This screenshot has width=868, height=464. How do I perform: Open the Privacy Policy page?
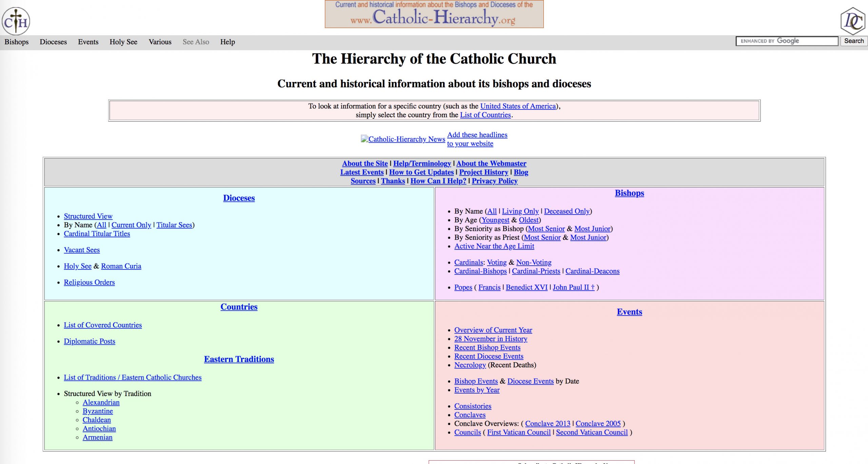[495, 181]
